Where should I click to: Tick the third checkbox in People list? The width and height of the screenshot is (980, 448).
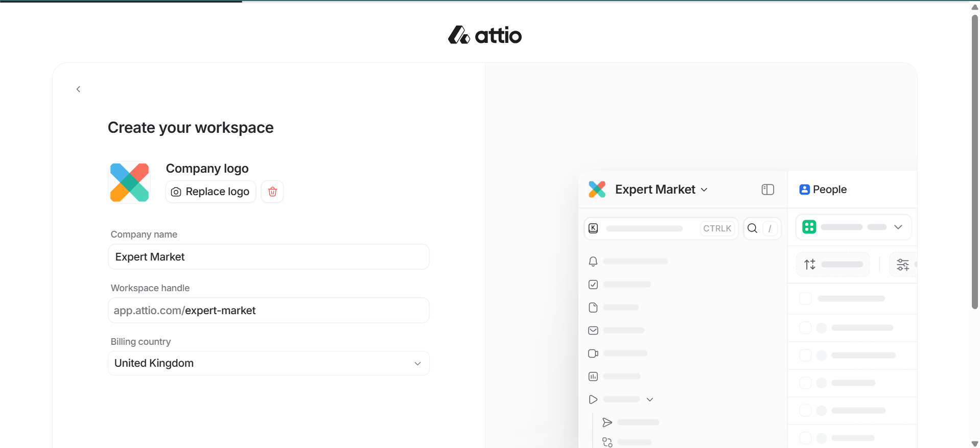pos(805,356)
